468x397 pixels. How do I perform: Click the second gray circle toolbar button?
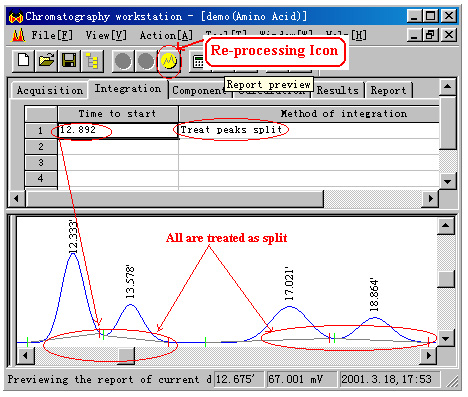point(146,61)
